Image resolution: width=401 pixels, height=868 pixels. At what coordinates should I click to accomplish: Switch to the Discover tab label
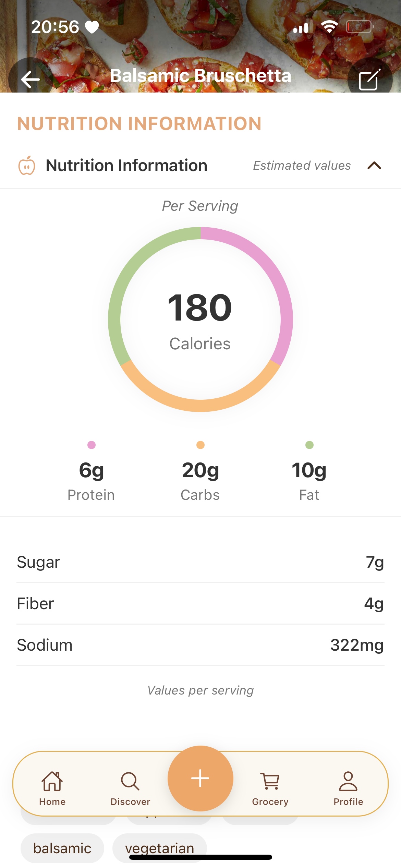130,801
